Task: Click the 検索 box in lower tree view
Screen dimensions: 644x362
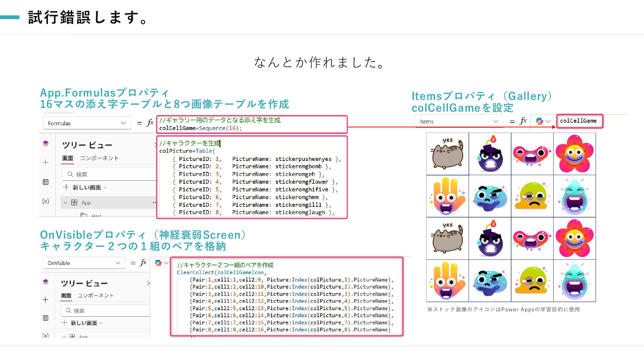Action: pos(105,311)
